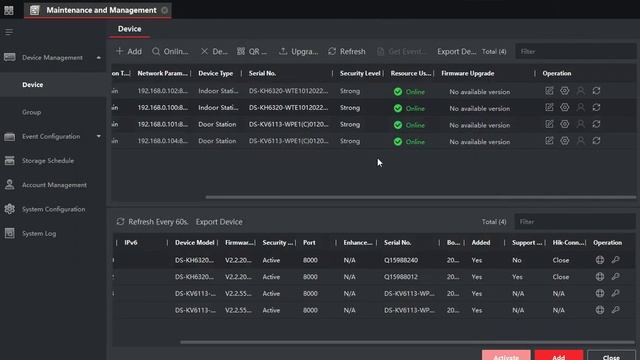640x360 pixels.
Task: Click Export Device in top toolbar
Action: click(456, 51)
